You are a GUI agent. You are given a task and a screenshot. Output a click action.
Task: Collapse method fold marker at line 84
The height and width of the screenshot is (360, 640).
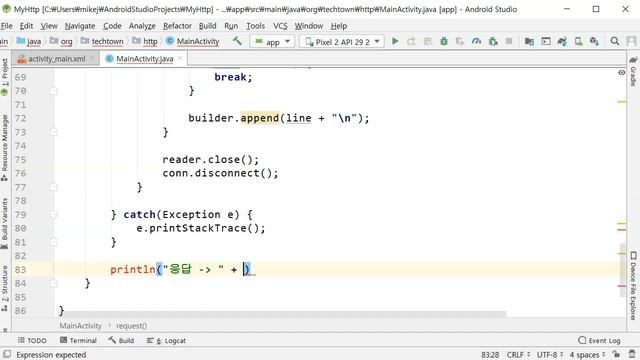[53, 283]
